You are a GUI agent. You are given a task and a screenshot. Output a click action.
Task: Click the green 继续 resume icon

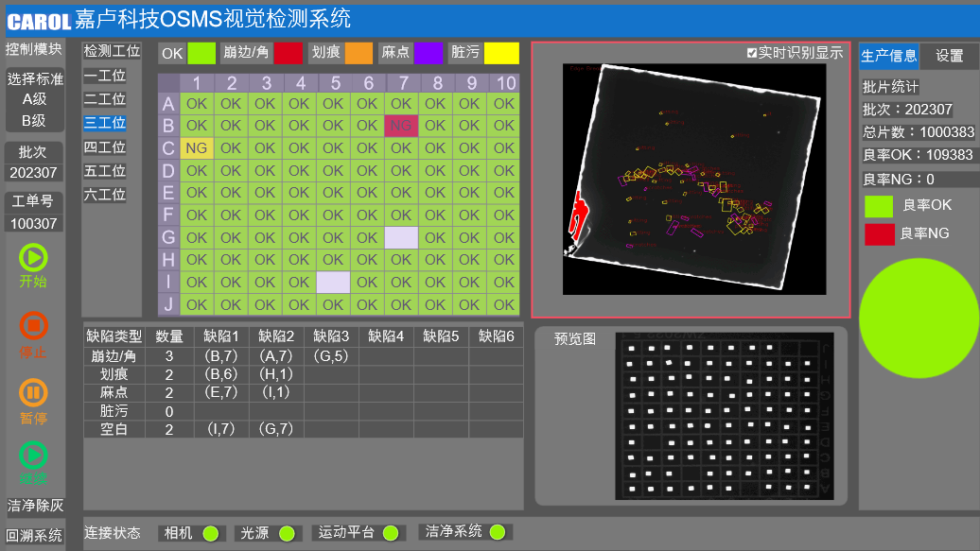(x=33, y=455)
